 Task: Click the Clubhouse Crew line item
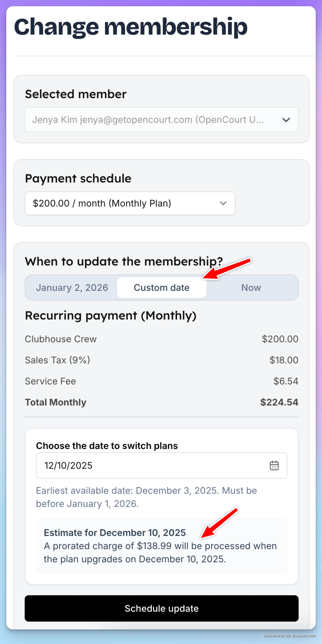tap(61, 339)
